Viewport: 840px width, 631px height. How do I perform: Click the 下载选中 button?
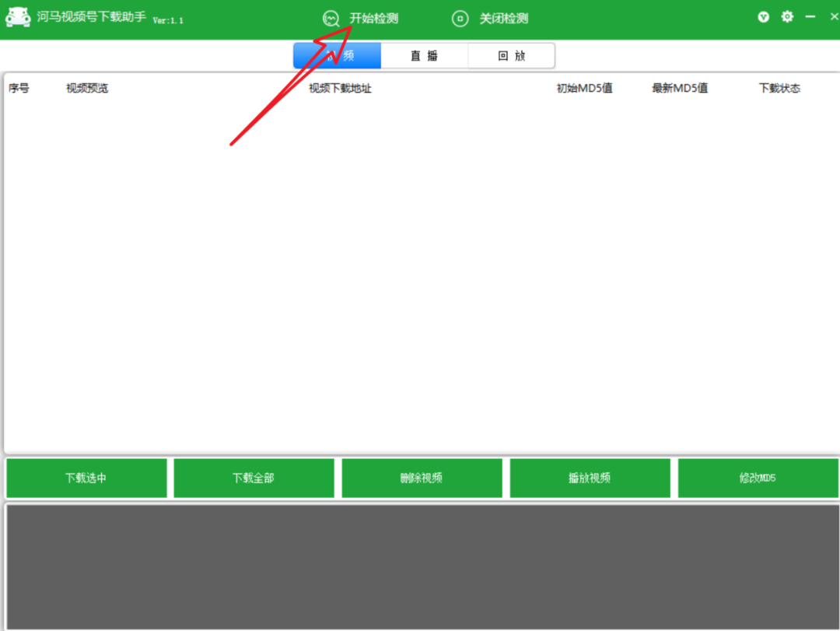pos(86,478)
